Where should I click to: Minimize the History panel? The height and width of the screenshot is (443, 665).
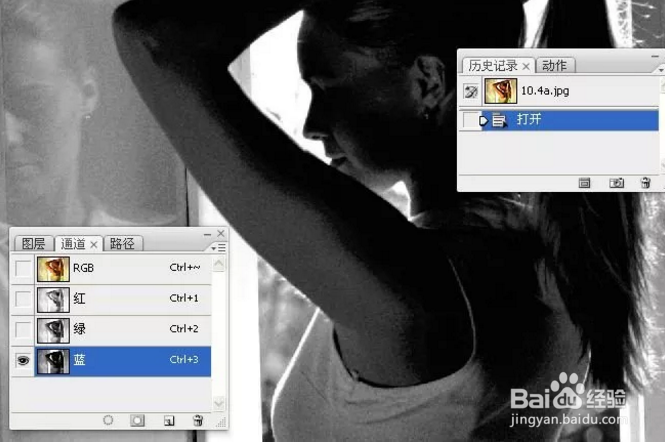click(x=654, y=56)
